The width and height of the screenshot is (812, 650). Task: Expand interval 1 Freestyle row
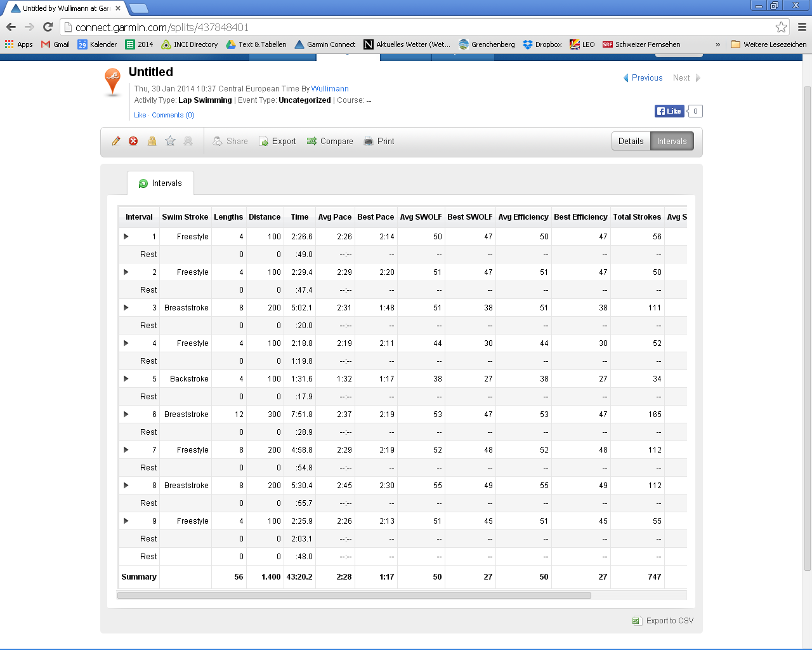tap(126, 237)
